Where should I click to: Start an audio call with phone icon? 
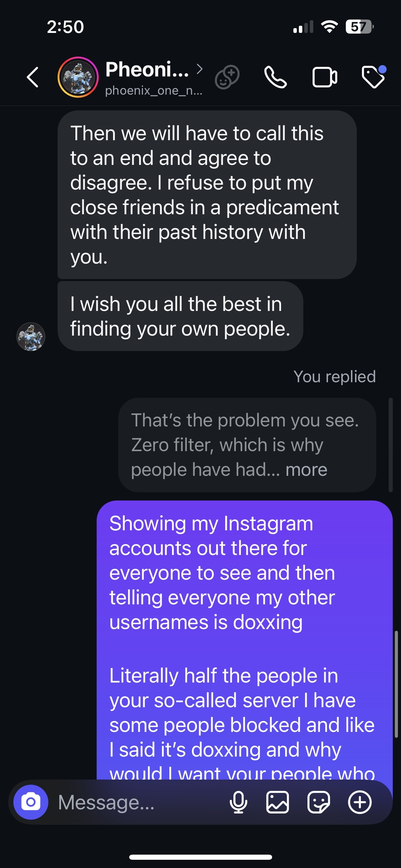[x=275, y=77]
